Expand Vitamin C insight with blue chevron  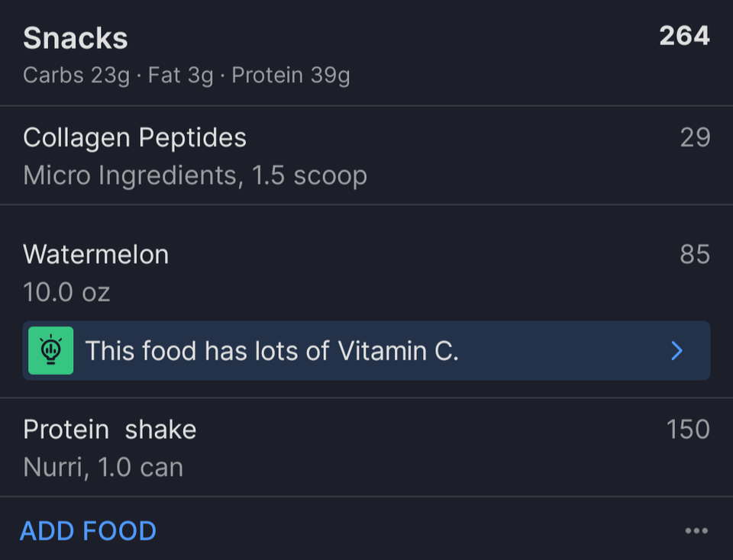coord(676,350)
